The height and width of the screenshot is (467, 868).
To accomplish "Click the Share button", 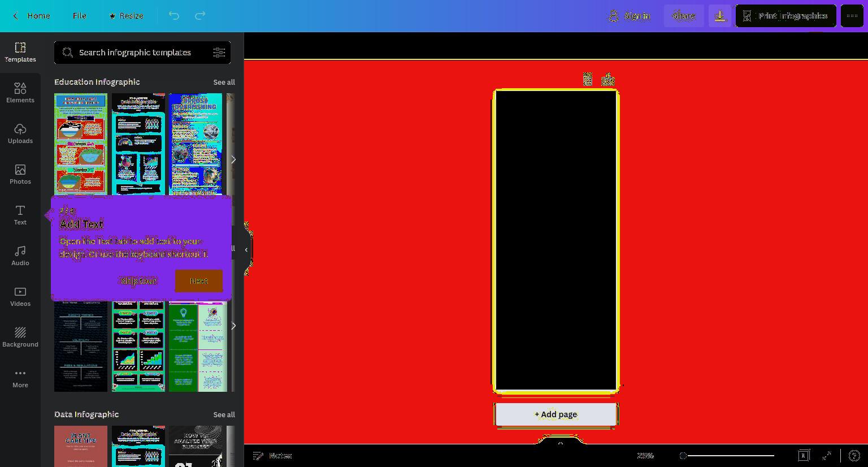I will pyautogui.click(x=684, y=16).
